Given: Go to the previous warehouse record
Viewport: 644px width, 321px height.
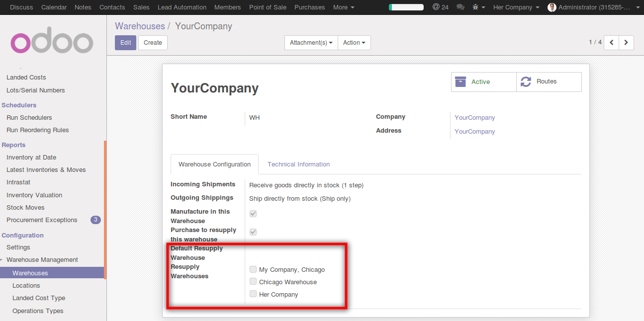Looking at the screenshot, I should pos(611,43).
